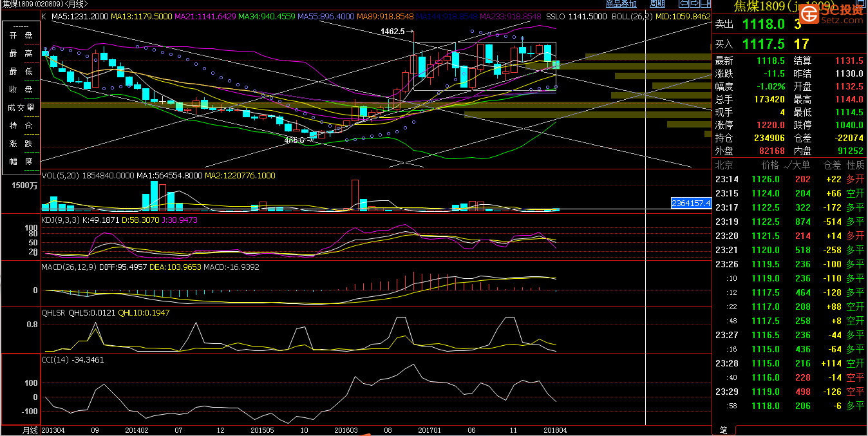Click the KDJ(9,3,3) indicator title
This screenshot has width=868, height=436.
[x=61, y=220]
